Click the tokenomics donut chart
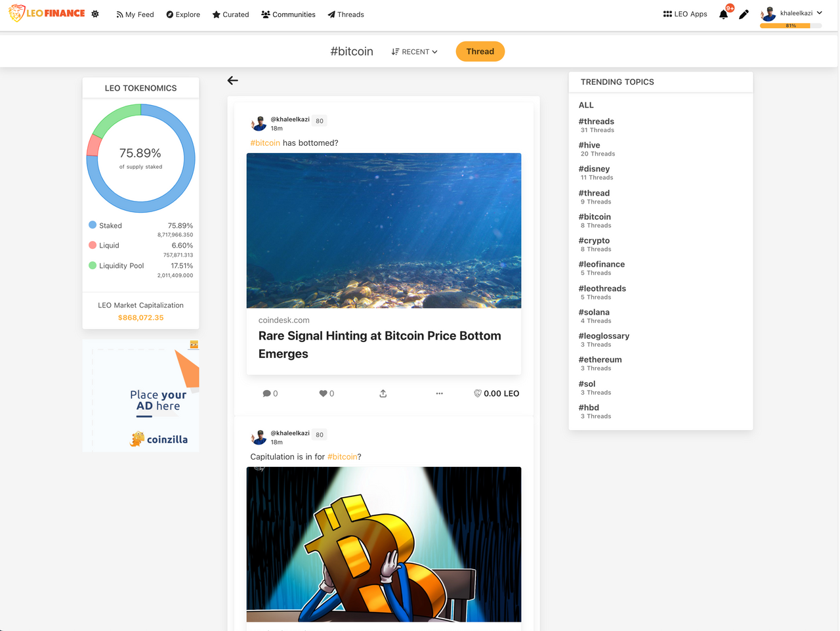This screenshot has height=631, width=840. point(140,158)
